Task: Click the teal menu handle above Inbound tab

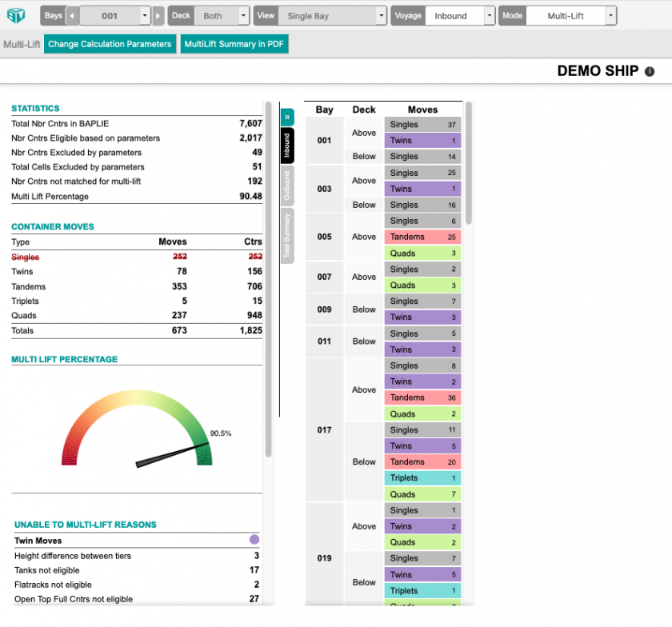Action: coord(288,117)
